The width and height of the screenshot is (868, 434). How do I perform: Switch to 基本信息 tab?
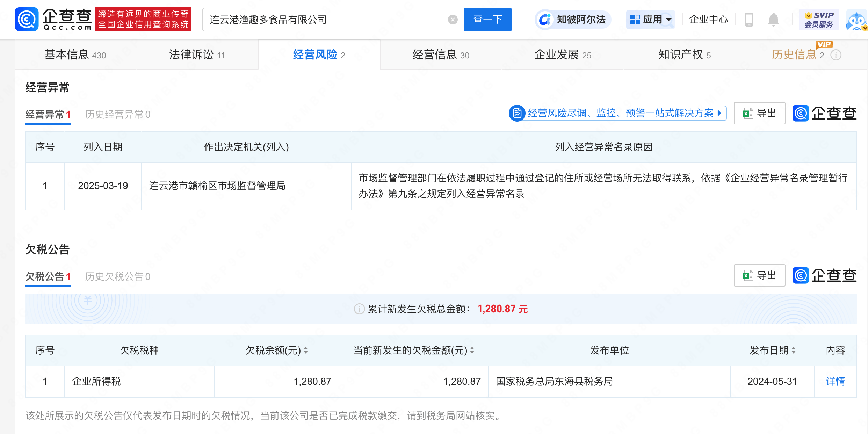[x=75, y=55]
